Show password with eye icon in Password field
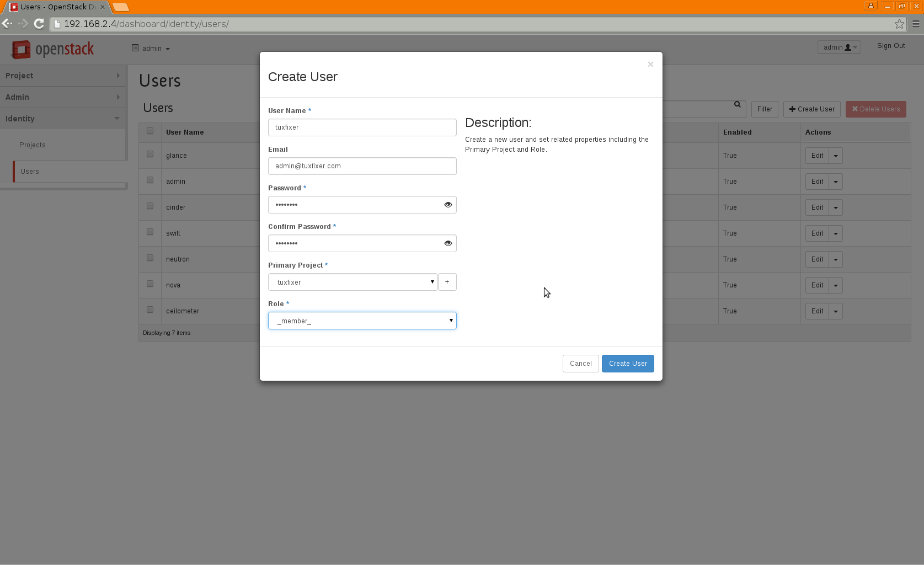 pyautogui.click(x=448, y=205)
